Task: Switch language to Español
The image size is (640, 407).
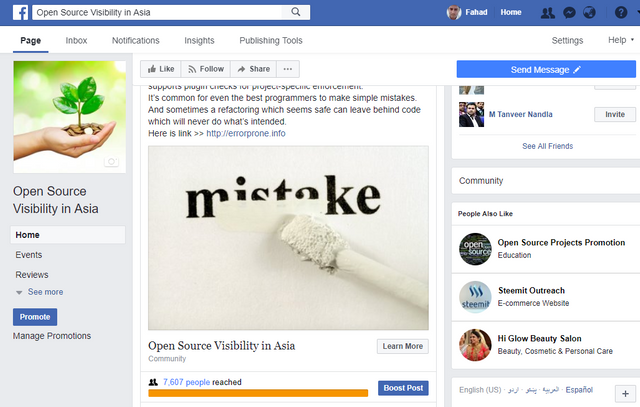Action: coord(579,389)
